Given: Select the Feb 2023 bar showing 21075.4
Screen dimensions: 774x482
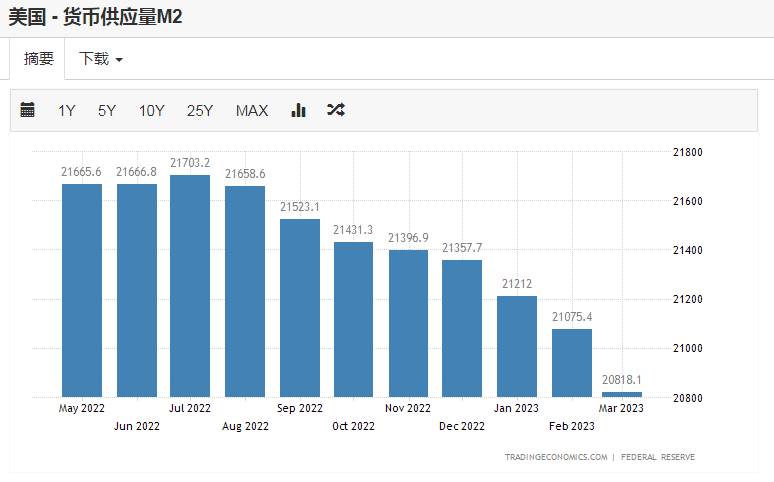Looking at the screenshot, I should tap(571, 362).
